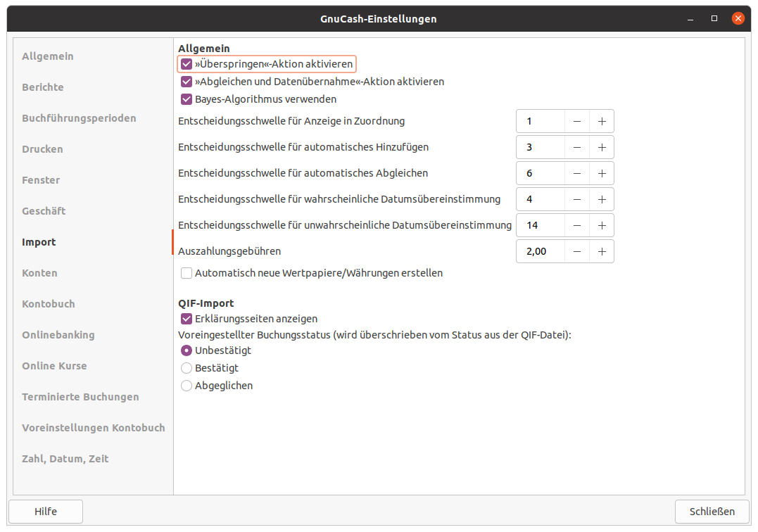The width and height of the screenshot is (758, 532).
Task: Decrease Entscheidungsschwelle für automatisches Hinzufügen value
Action: [577, 147]
